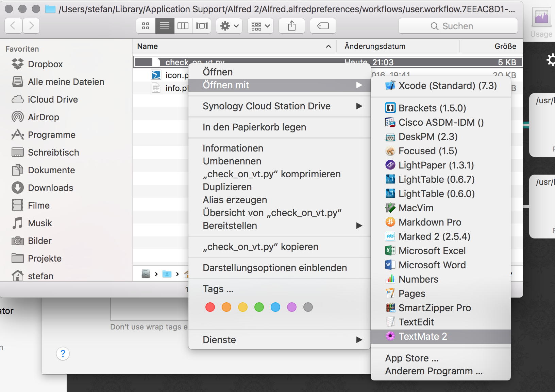Screen dimensions: 555x392
Task: Apply the blue tag color
Action: [275, 307]
